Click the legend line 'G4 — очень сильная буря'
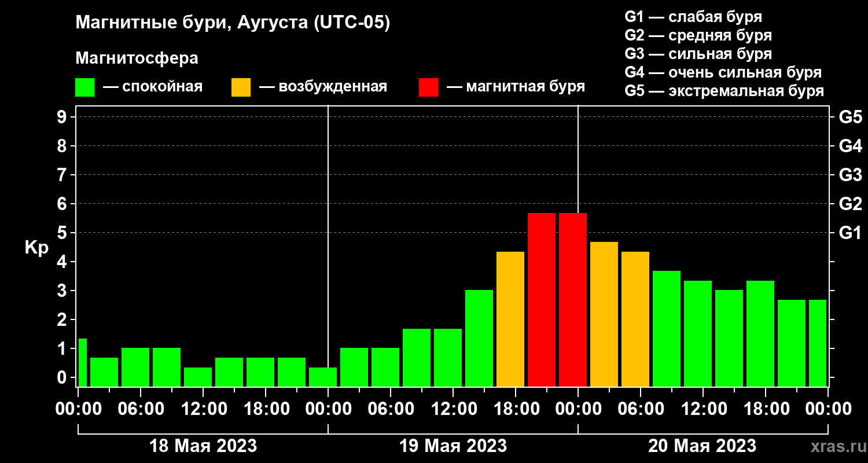The image size is (868, 463). coord(723,72)
